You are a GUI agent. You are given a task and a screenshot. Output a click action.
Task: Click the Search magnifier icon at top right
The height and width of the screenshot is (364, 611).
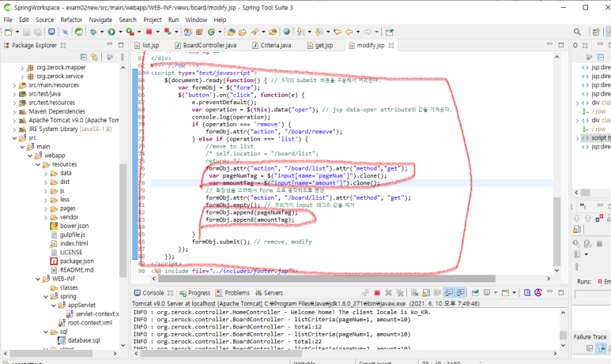click(577, 32)
